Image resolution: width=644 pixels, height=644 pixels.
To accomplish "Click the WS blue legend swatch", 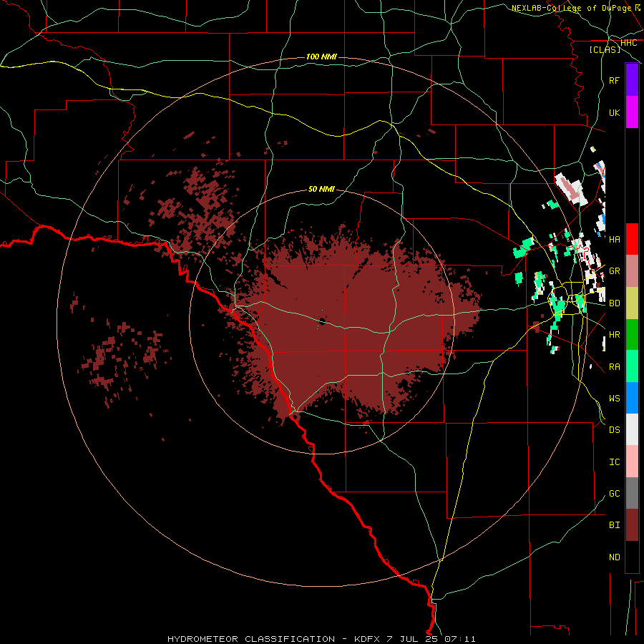I will 632,398.
